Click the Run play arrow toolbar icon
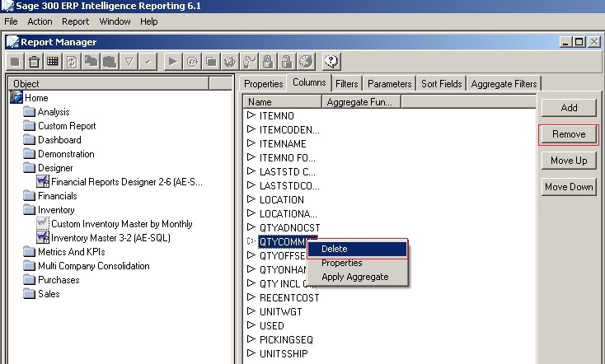 pos(173,62)
